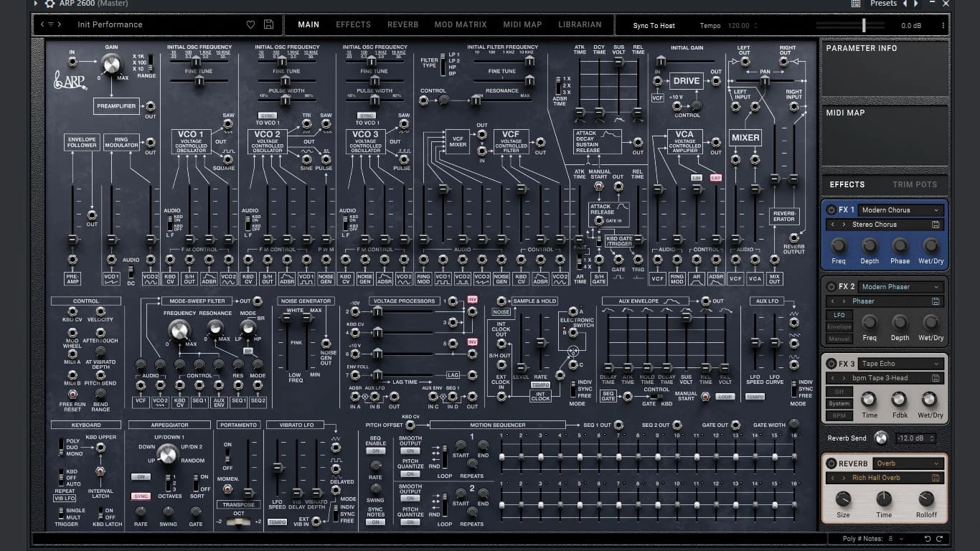Open the LIBRARIAN tab

click(580, 24)
